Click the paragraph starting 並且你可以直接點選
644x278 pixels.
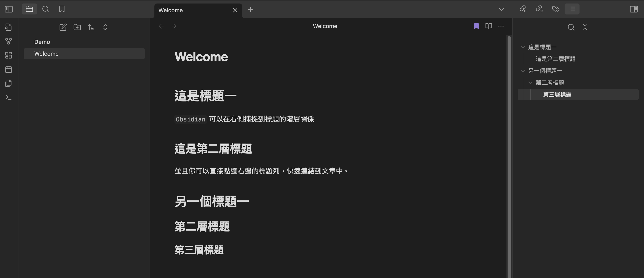click(261, 171)
